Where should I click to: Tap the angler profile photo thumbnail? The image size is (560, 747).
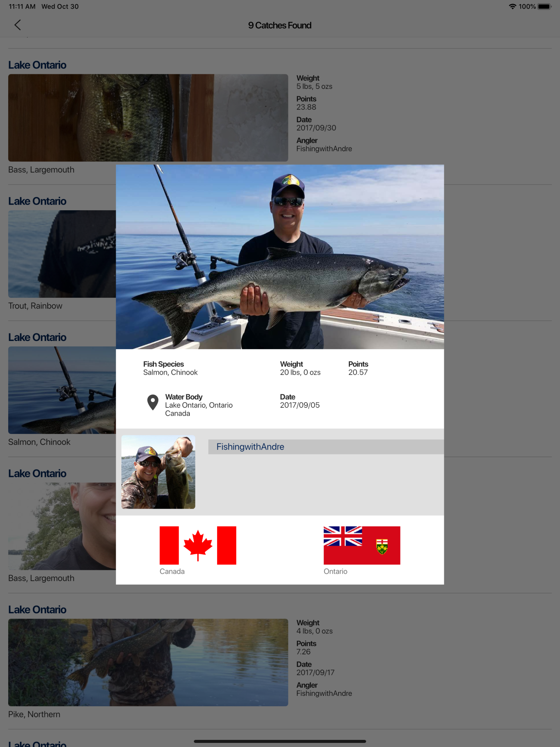[158, 472]
